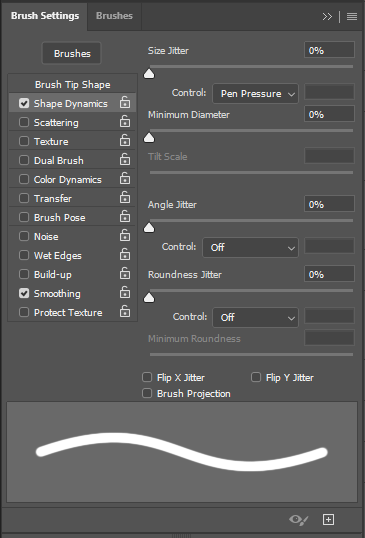
Task: Switch to the Brushes tab
Action: click(114, 16)
